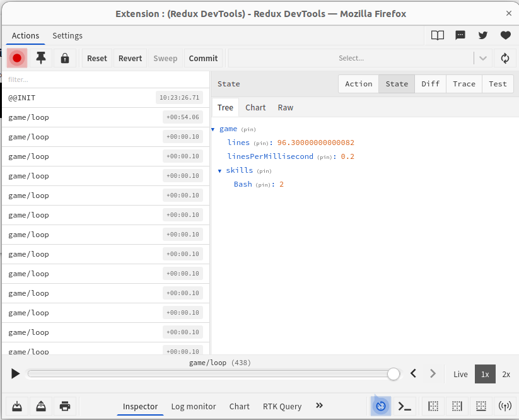The width and height of the screenshot is (519, 420).
Task: Select the Tree state sub-tab
Action: click(x=225, y=108)
